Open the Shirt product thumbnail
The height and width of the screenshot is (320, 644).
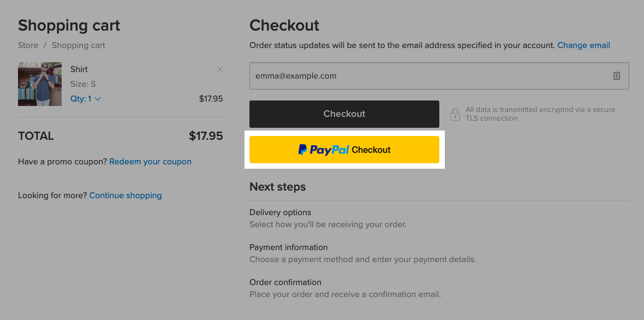(x=40, y=84)
